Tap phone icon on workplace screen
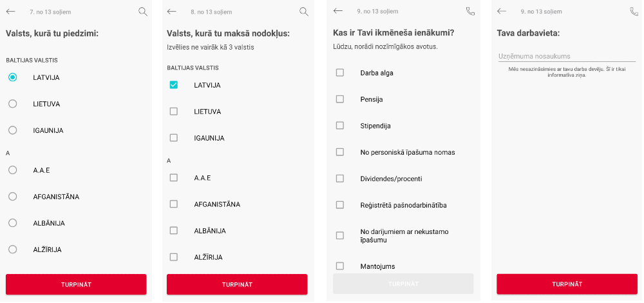Screen dimensions: 644x303 coord(634,11)
